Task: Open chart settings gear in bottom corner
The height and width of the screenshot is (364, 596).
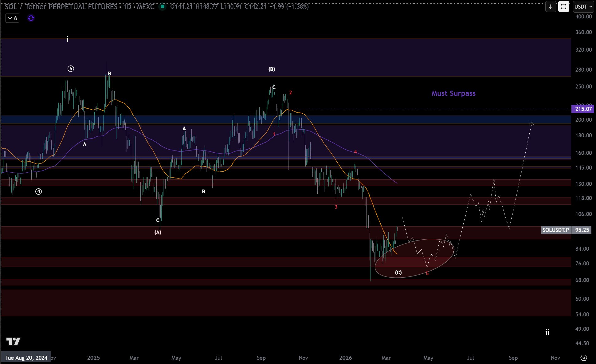Action: pos(583,358)
